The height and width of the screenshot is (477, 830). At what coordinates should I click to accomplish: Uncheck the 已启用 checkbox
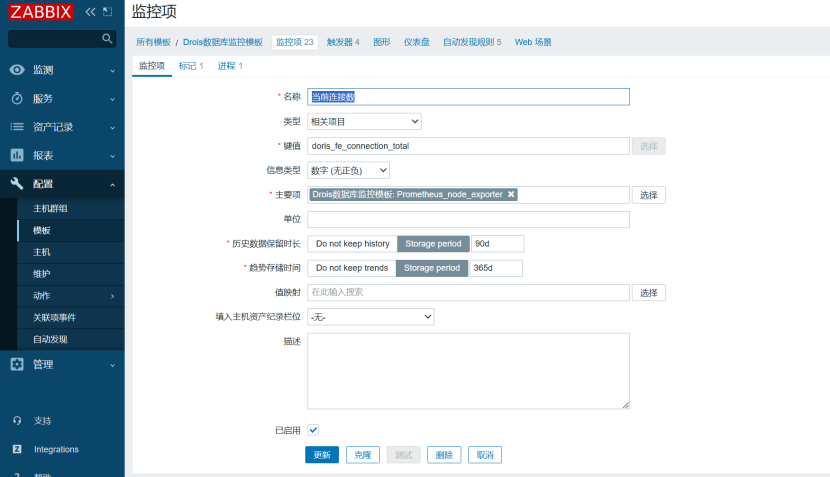313,430
